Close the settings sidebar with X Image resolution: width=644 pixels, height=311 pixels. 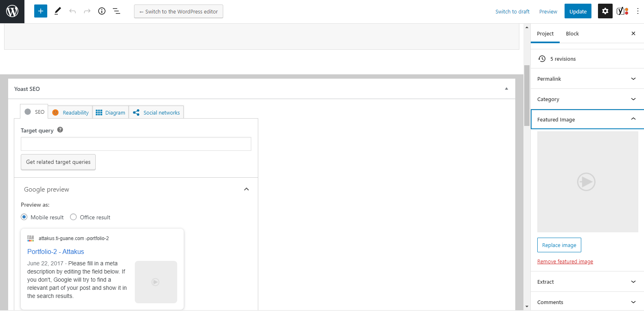point(633,33)
